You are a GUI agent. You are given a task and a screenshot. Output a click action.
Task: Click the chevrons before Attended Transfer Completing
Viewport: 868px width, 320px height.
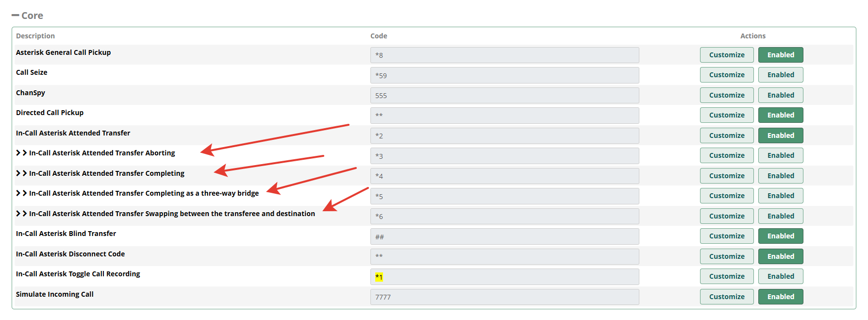tap(21, 173)
